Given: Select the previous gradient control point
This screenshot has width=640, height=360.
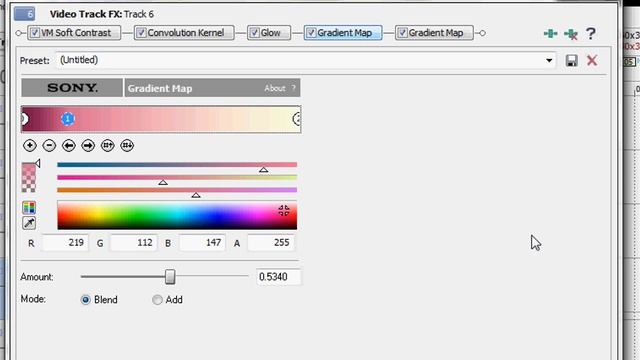Looking at the screenshot, I should click(x=69, y=145).
